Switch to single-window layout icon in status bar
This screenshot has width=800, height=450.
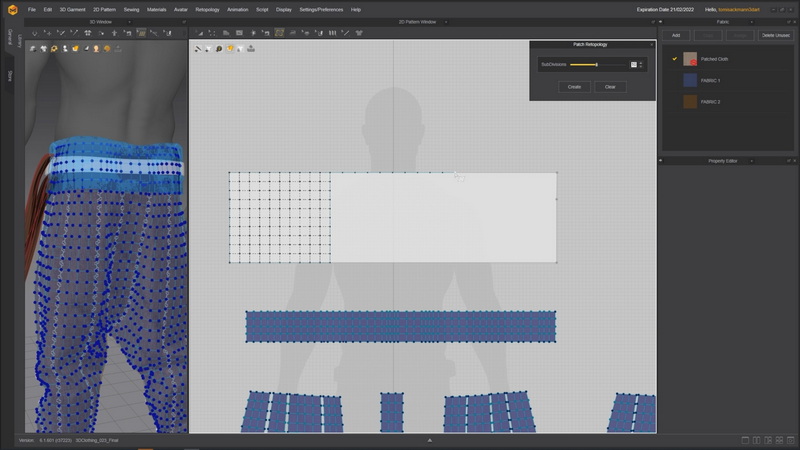coord(745,440)
